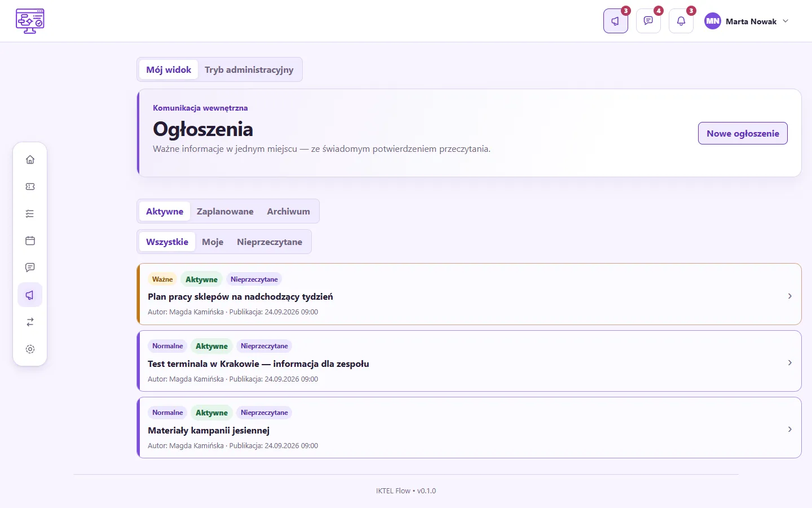Switch to 'Tryb administracyjny' tab
The image size is (812, 508).
point(249,69)
